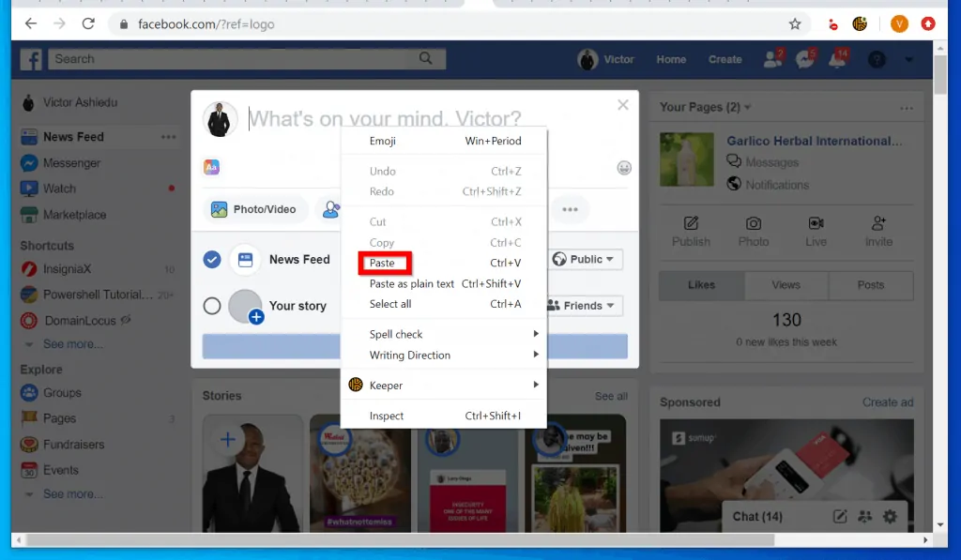Expand the Keeper submenu
The image size is (961, 560).
click(x=444, y=385)
